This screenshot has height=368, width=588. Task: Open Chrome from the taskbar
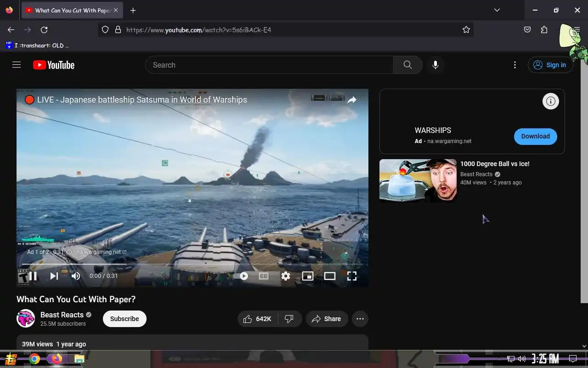(x=34, y=359)
